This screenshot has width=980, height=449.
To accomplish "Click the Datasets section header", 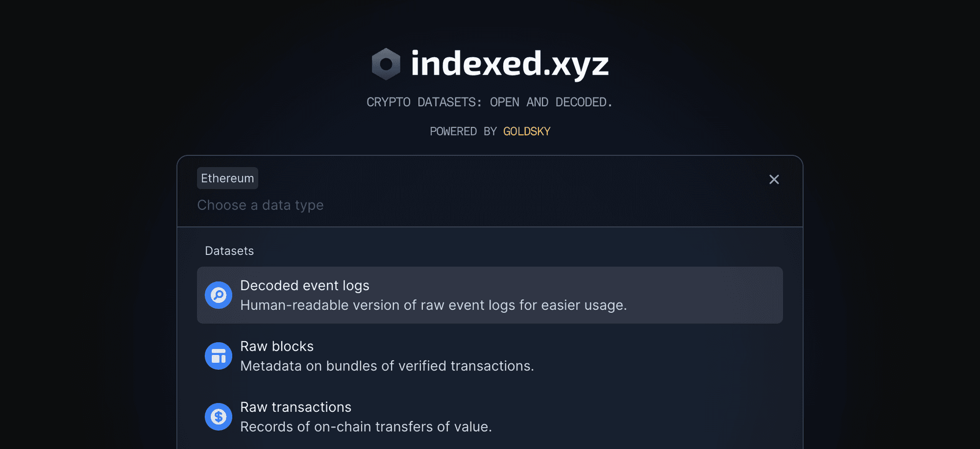I will [229, 250].
